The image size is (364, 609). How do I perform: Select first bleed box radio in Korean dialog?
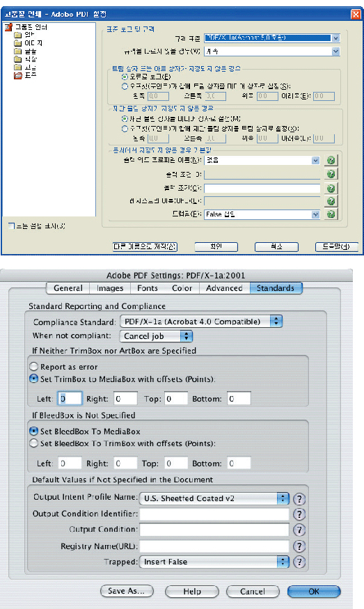pyautogui.click(x=125, y=119)
